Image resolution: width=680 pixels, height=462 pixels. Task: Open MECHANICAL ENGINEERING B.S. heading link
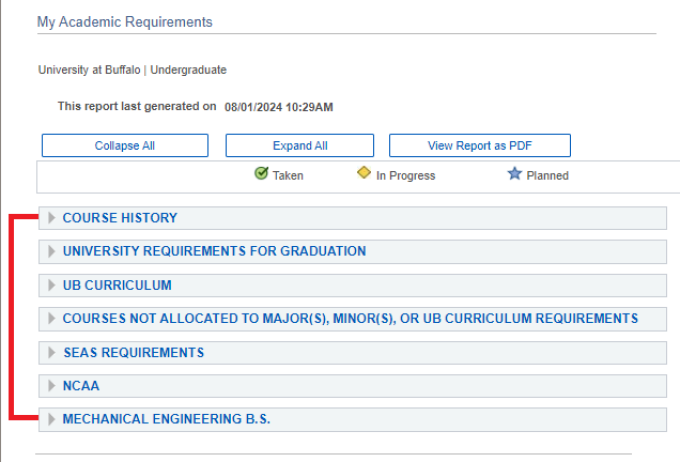tap(166, 419)
